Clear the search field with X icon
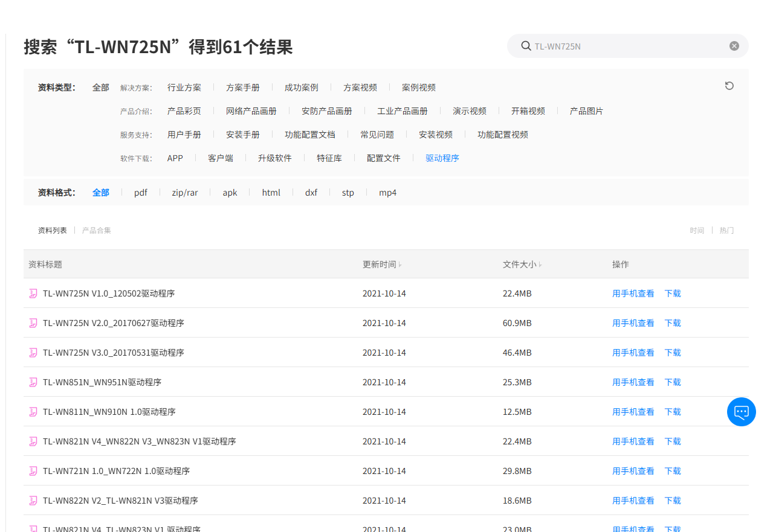This screenshot has width=773, height=532. [734, 46]
